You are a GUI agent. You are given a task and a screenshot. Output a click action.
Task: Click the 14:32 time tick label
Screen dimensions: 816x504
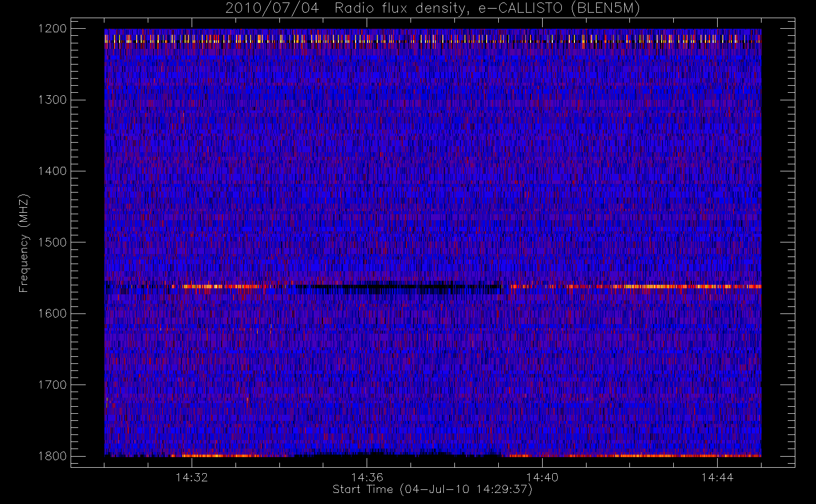point(192,477)
